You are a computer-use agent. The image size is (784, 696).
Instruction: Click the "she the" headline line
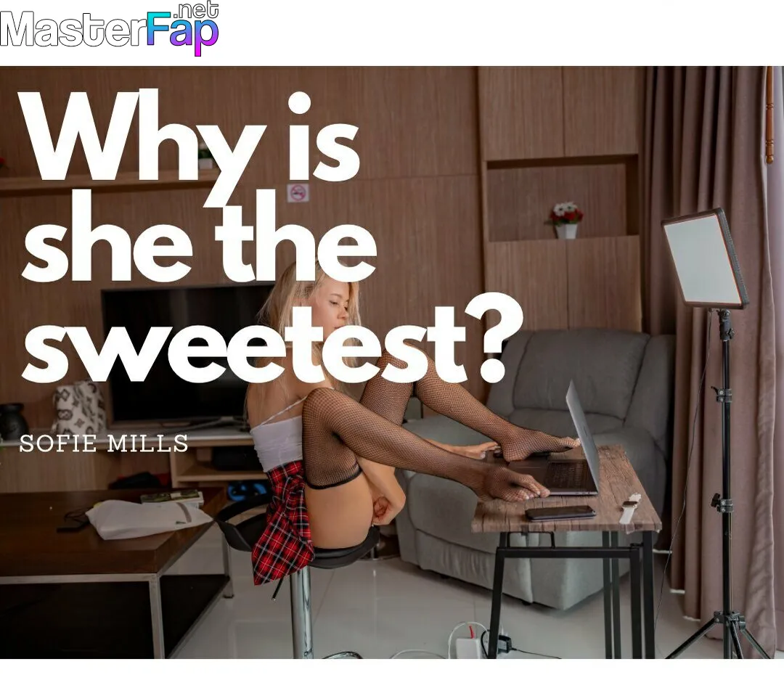click(x=198, y=235)
